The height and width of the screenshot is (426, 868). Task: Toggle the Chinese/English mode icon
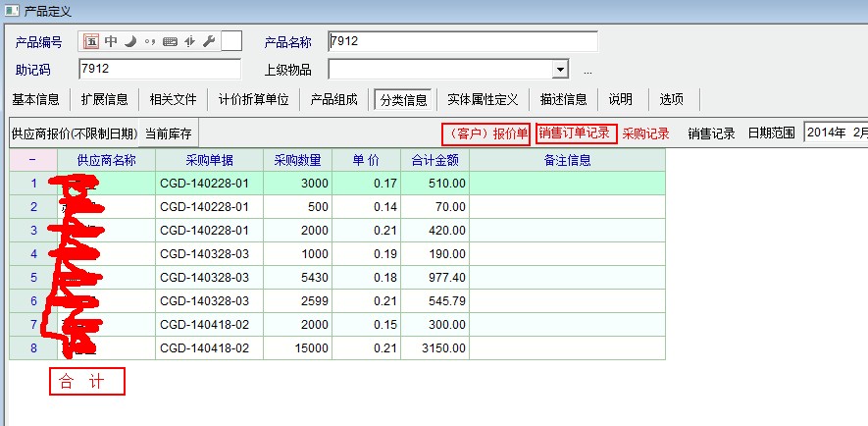tap(111, 41)
